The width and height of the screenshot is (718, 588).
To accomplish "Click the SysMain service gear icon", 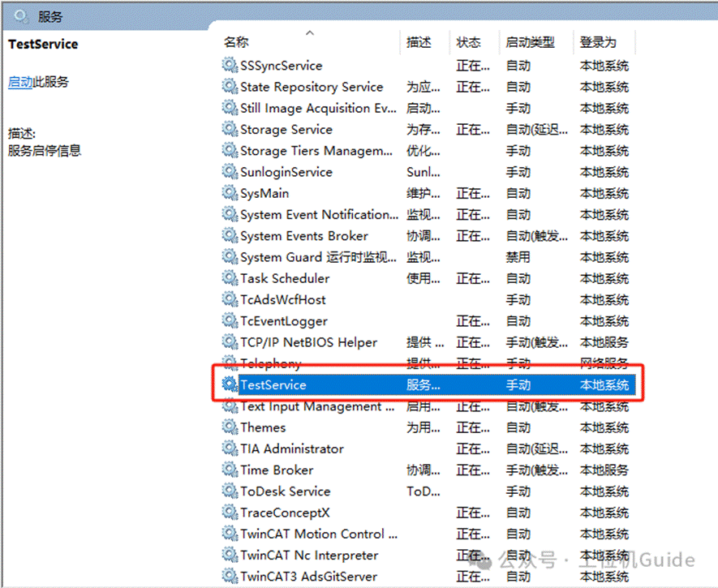I will click(230, 193).
